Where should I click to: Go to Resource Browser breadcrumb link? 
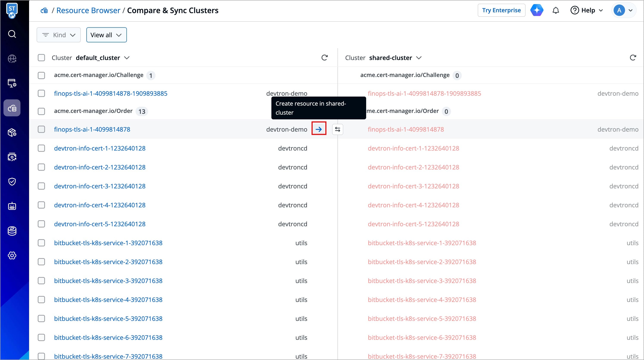click(x=88, y=11)
